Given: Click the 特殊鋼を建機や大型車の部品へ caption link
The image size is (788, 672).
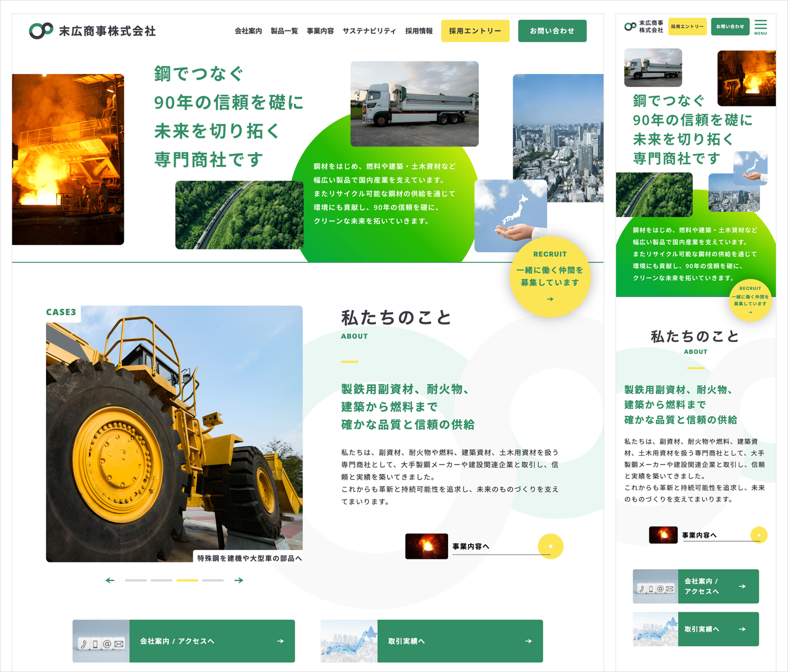Looking at the screenshot, I should pyautogui.click(x=250, y=558).
